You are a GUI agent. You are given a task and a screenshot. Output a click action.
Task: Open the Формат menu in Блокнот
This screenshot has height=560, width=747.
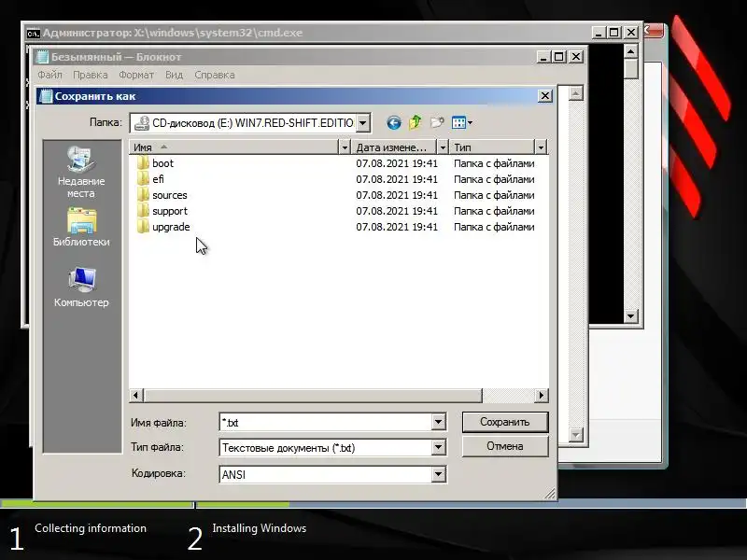(136, 75)
